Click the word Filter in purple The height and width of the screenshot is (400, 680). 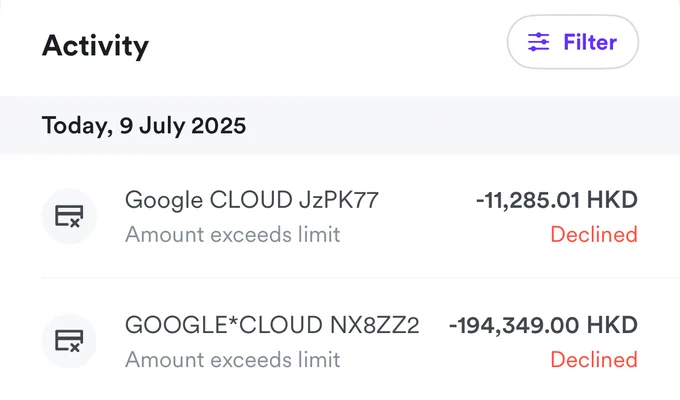pyautogui.click(x=590, y=42)
